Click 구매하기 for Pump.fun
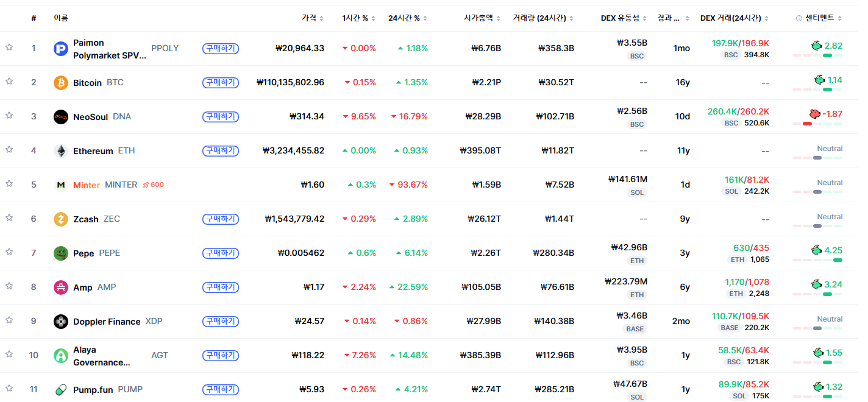Screen dimensions: 868x402 click(220, 389)
